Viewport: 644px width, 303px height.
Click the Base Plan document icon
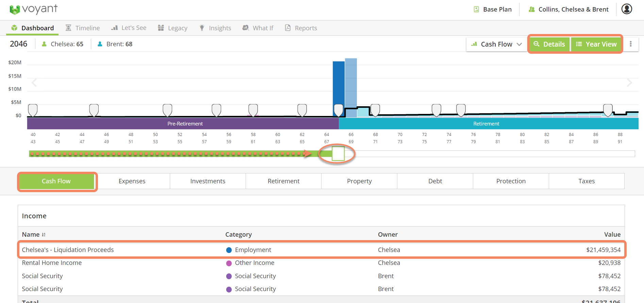point(476,10)
